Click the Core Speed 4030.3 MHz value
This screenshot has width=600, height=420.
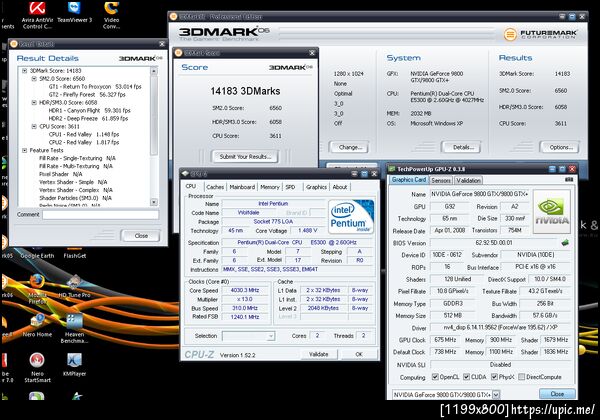[x=245, y=290]
